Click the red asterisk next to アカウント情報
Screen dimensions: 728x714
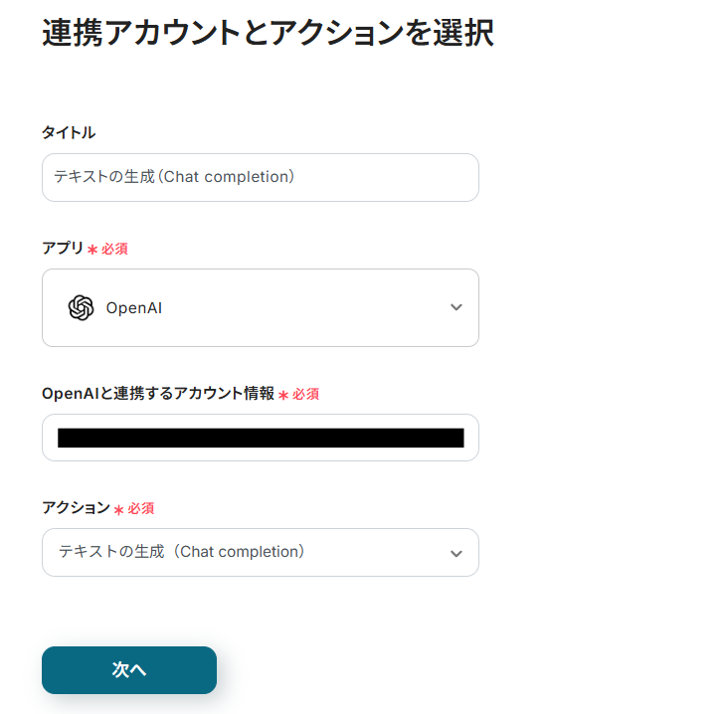pyautogui.click(x=283, y=395)
